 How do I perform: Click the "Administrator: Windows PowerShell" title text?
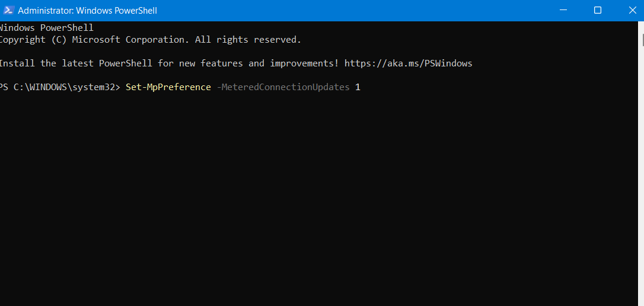[87, 11]
